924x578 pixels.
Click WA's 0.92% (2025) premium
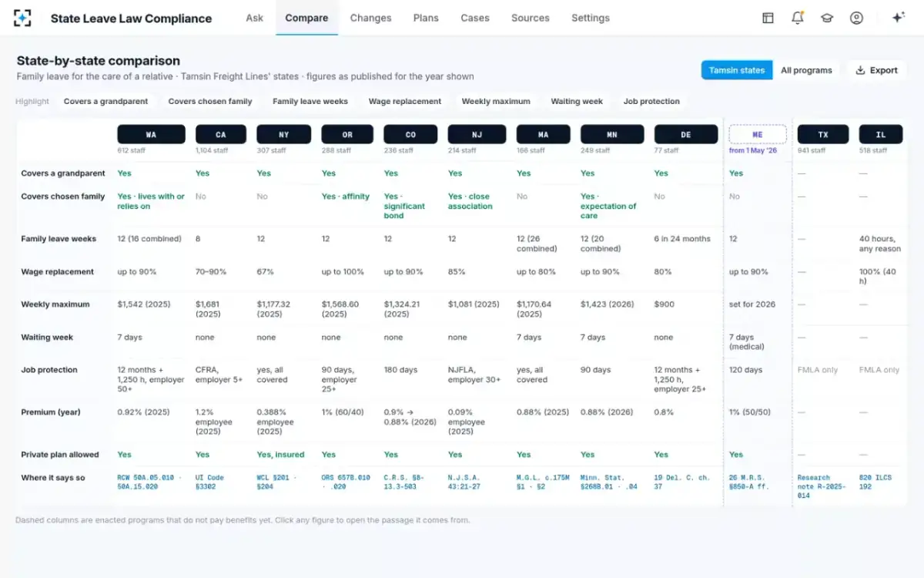[x=143, y=412]
